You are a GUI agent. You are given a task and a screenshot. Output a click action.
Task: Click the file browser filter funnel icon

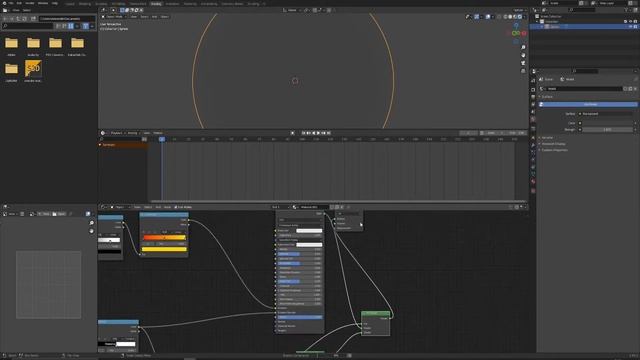pos(86,26)
